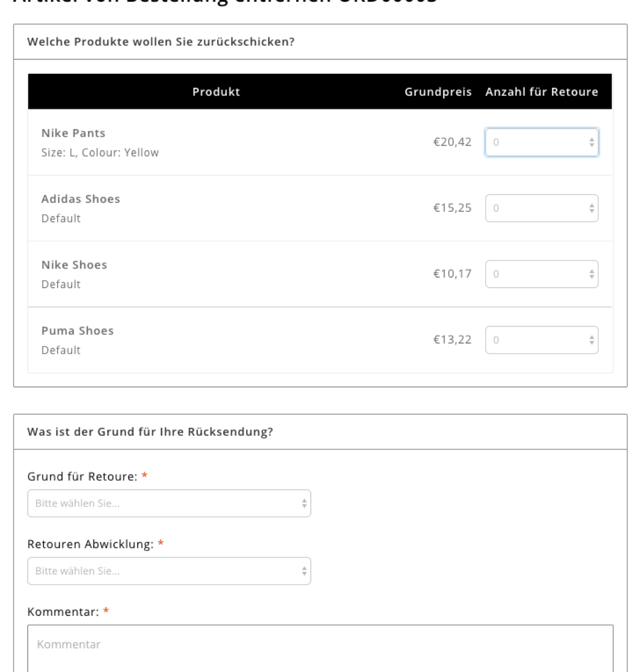Open the Retouren Abwicklung dropdown
Viewport: 640px width, 672px height.
click(169, 571)
